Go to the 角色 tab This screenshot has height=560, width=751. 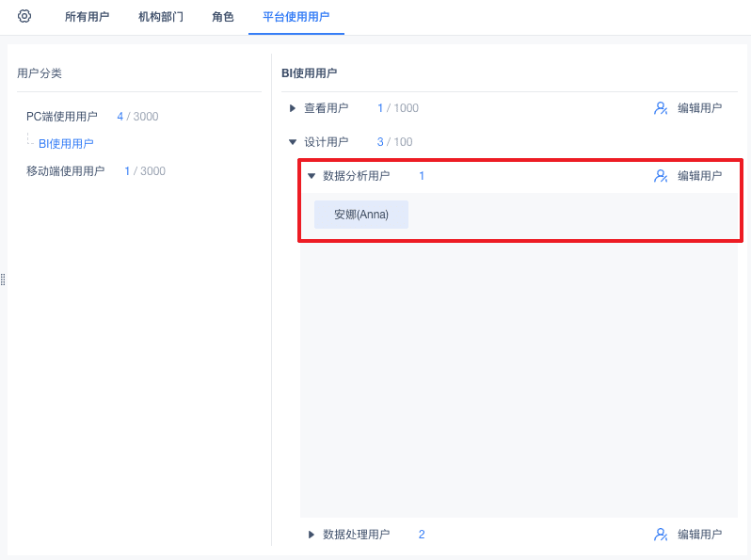tap(223, 17)
